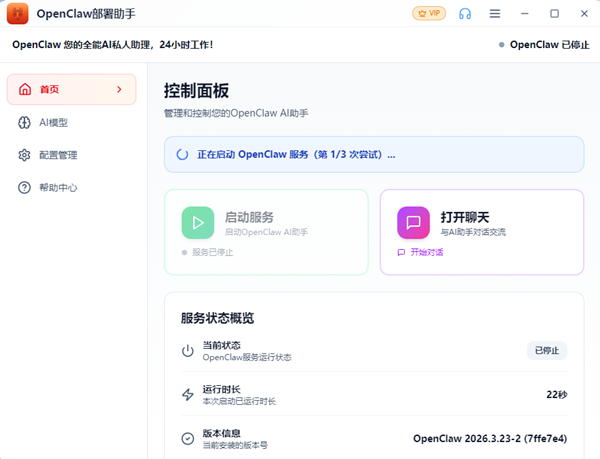
Task: Click the home icon beside 首页
Action: (x=25, y=90)
